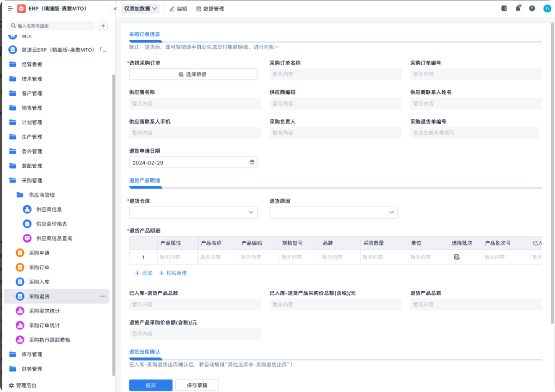The image size is (555, 392).
Task: Click the plus icon beside search box
Action: click(103, 26)
